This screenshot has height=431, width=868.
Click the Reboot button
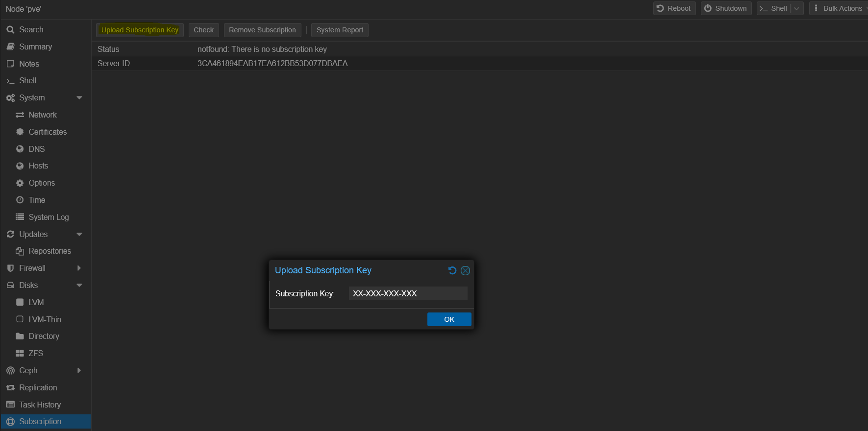click(x=674, y=8)
